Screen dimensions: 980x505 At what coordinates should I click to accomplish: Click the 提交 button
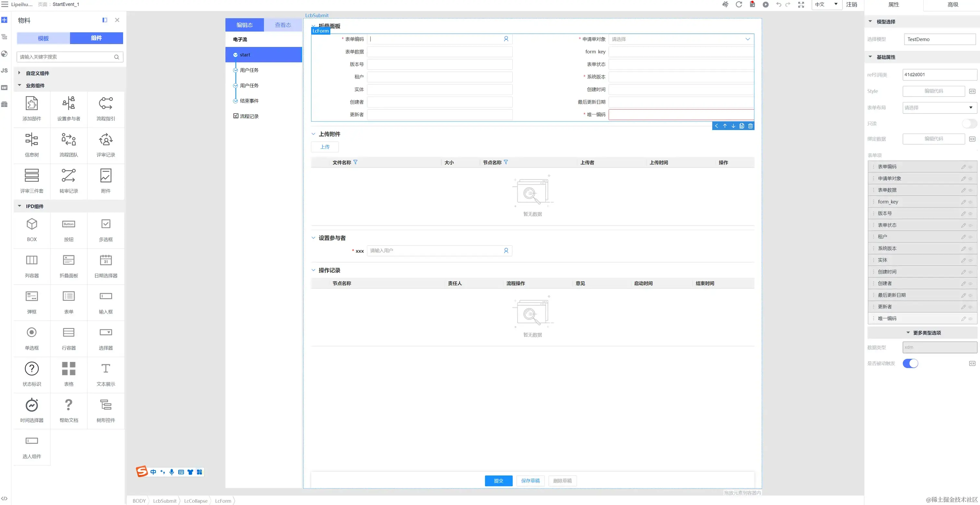pos(498,481)
